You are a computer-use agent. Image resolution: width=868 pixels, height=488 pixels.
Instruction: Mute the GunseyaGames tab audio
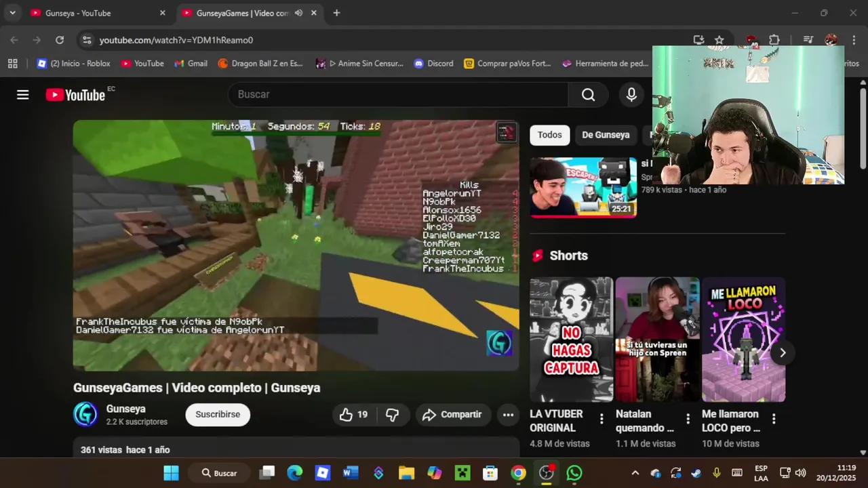(x=298, y=13)
